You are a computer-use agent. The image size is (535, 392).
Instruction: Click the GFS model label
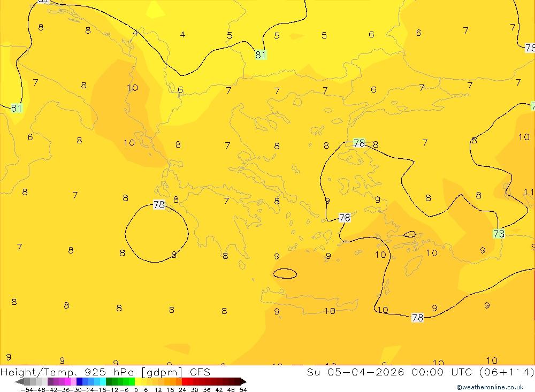click(x=200, y=372)
